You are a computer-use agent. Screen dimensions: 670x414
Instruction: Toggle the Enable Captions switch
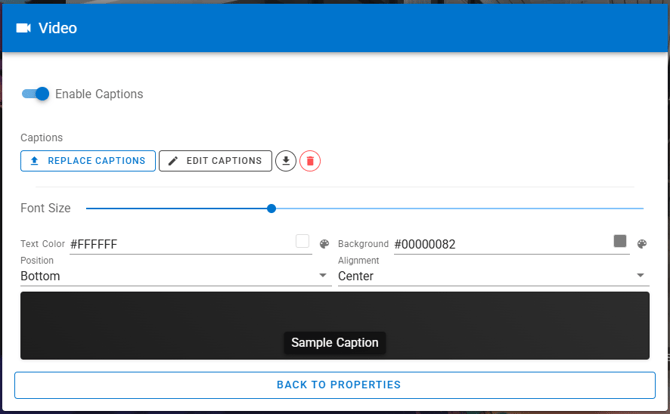pyautogui.click(x=36, y=94)
